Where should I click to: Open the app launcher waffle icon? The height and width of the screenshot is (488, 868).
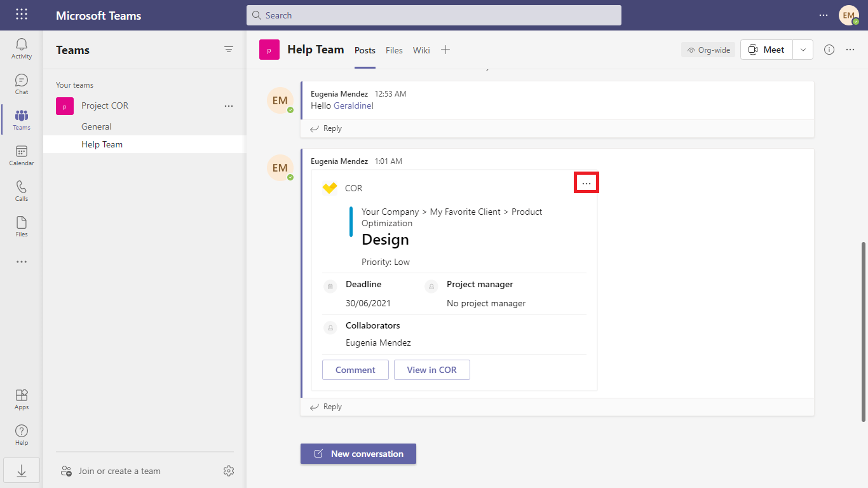[22, 15]
